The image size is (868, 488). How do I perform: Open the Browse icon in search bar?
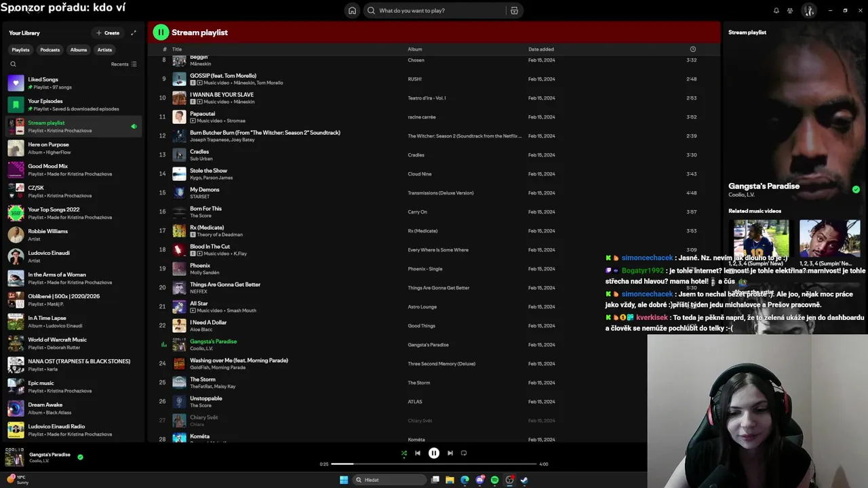pyautogui.click(x=514, y=10)
